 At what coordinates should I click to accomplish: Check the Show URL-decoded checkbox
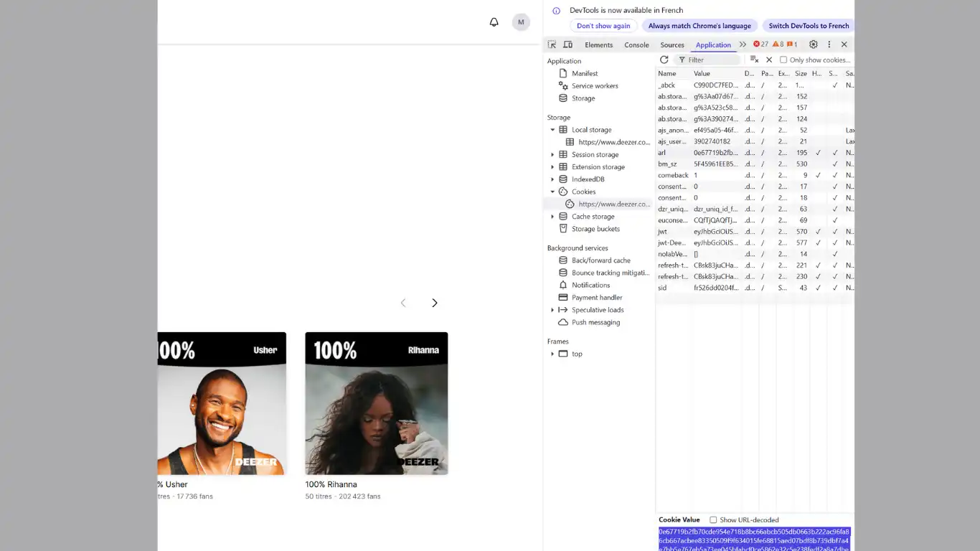pos(713,520)
